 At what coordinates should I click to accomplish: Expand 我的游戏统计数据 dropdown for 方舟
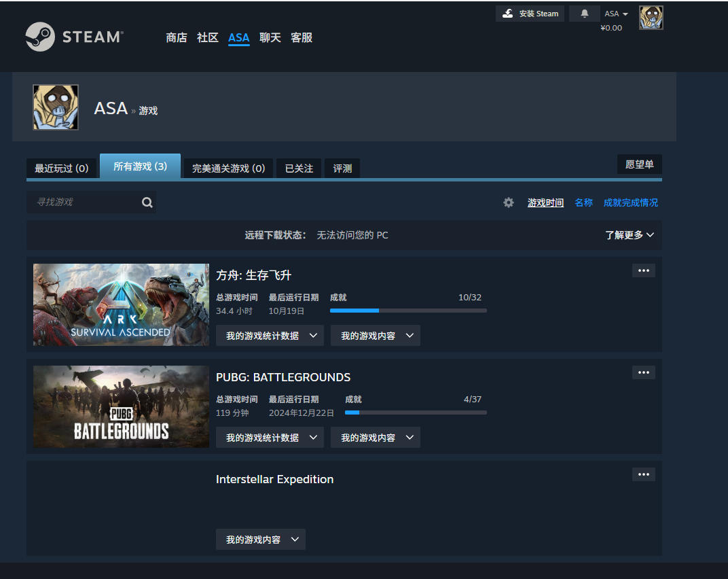click(270, 336)
